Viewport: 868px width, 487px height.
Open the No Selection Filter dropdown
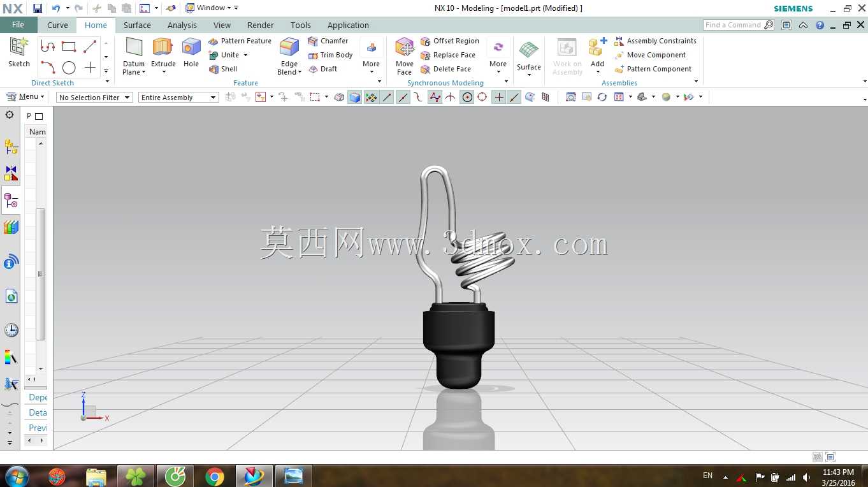94,98
